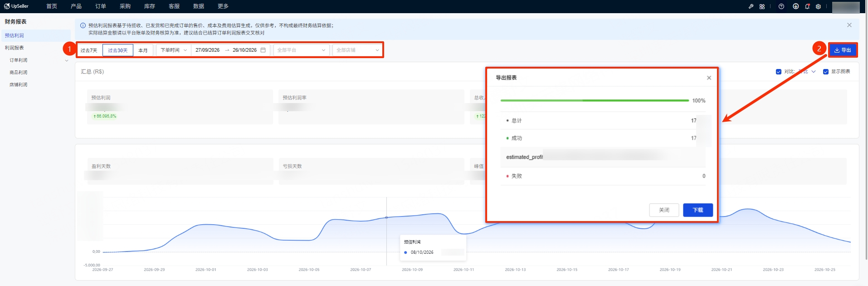This screenshot has height=286, width=868.
Task: Open the settings gear icon
Action: 818,6
